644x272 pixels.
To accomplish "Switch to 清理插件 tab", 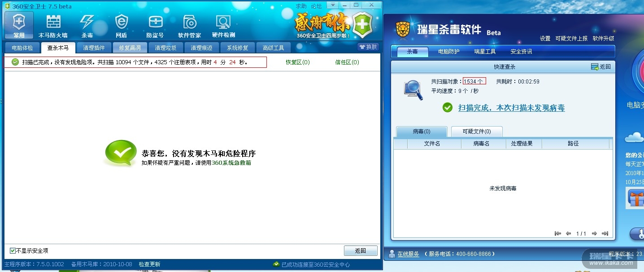I will point(94,48).
